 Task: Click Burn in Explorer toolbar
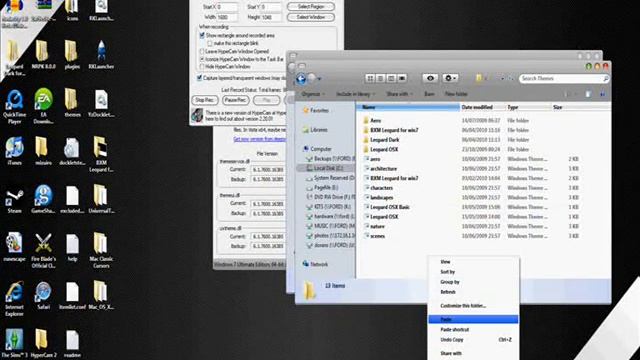[x=429, y=94]
